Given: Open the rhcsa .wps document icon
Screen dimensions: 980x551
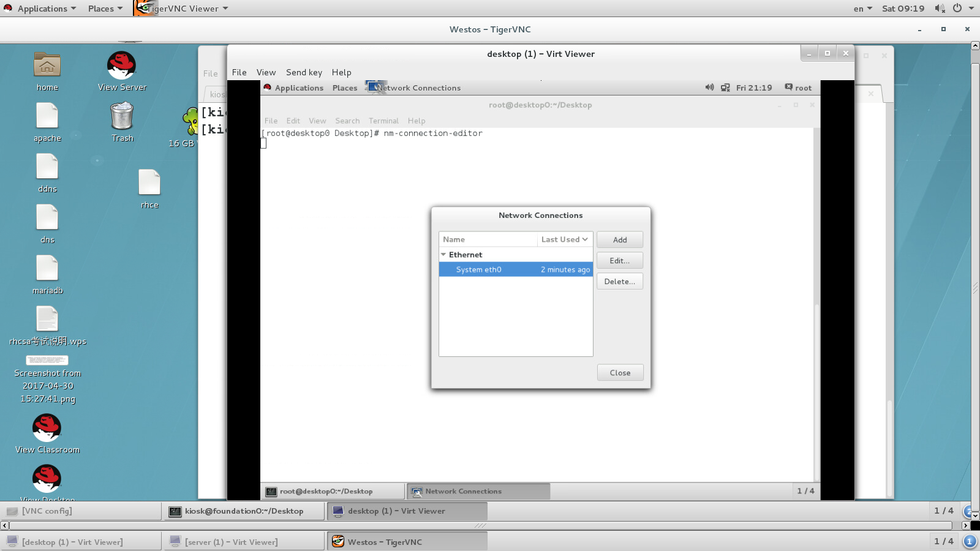Looking at the screenshot, I should (x=47, y=319).
